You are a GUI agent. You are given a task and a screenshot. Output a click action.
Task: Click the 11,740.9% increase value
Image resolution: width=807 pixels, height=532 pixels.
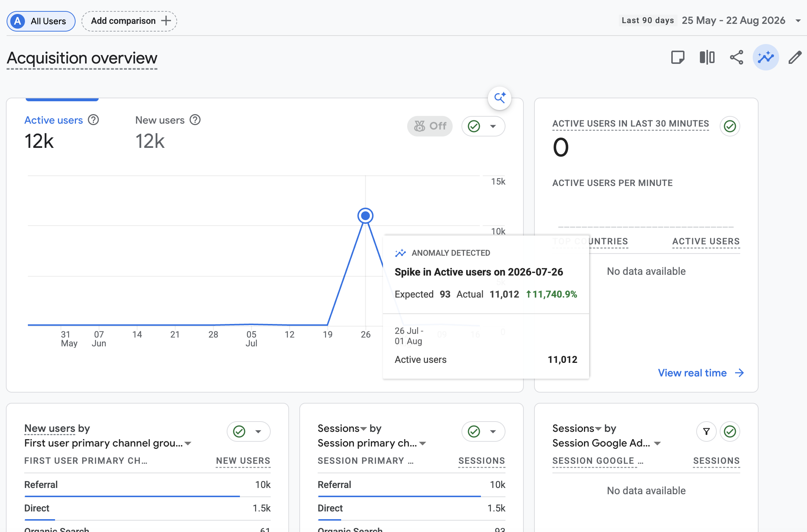[551, 294]
